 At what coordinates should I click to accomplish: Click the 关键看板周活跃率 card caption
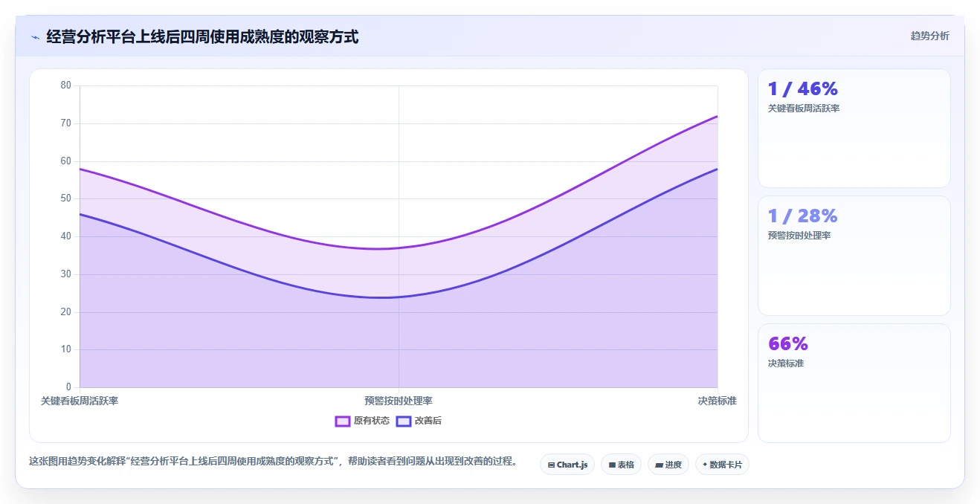tap(804, 109)
